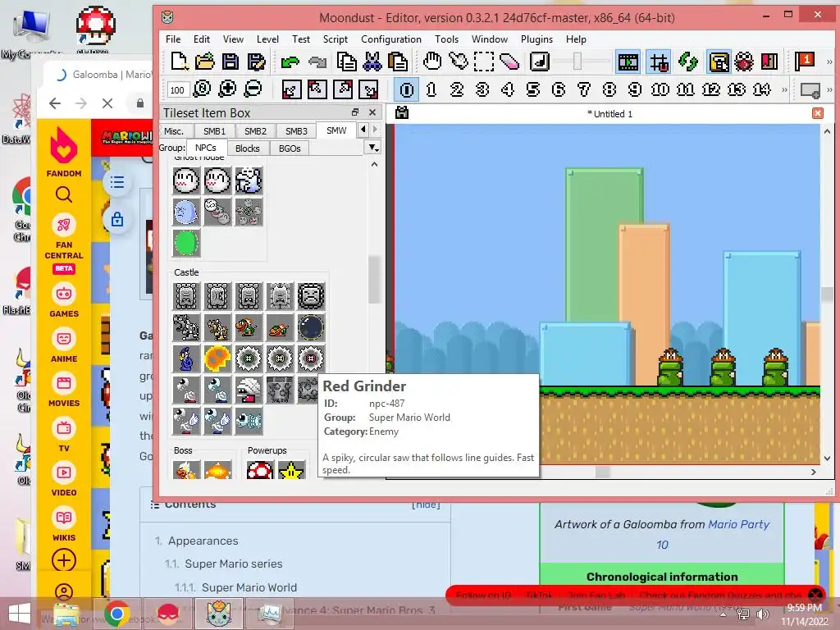The height and width of the screenshot is (630, 840).
Task: Select the pink Eraser tool
Action: 509,62
